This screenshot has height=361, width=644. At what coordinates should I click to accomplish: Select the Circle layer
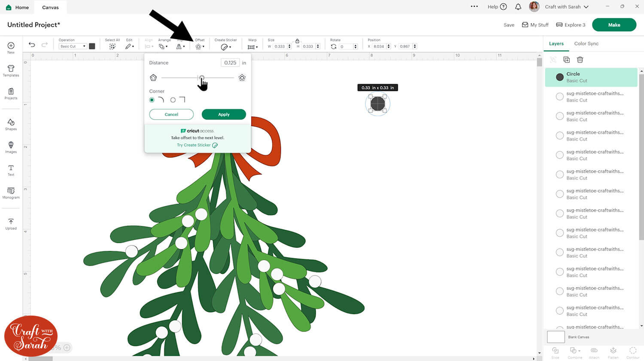[591, 77]
